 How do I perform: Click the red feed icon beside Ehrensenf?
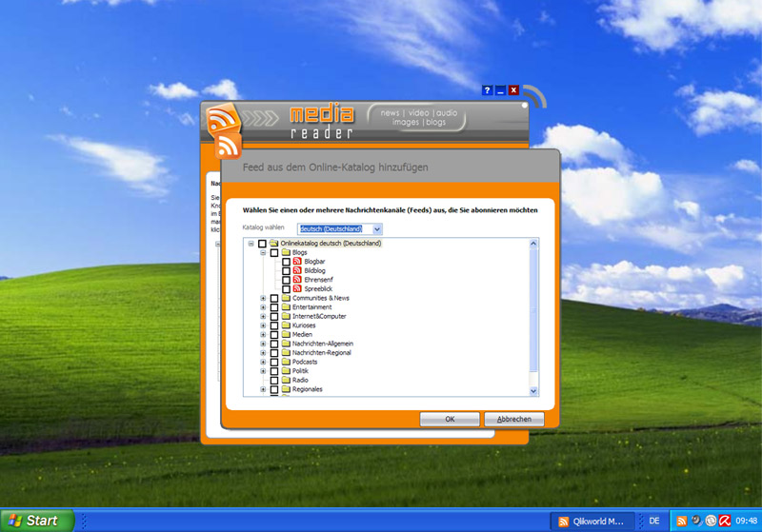297,280
